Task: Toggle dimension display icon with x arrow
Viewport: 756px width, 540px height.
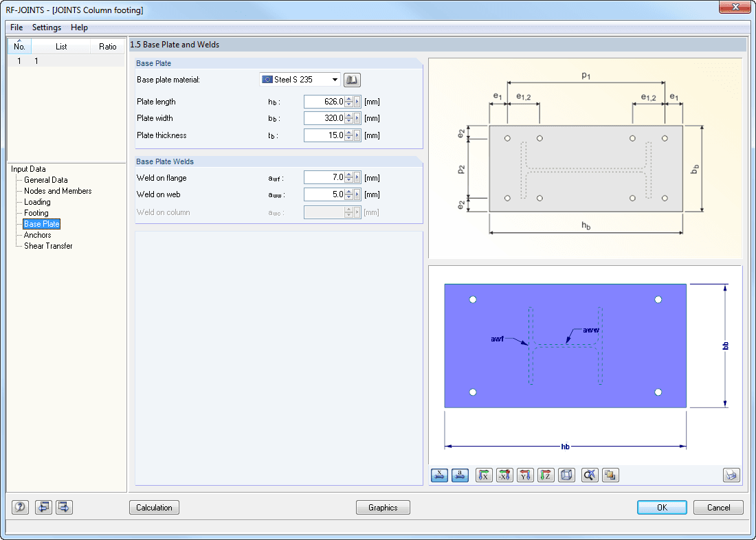Action: [x=439, y=475]
